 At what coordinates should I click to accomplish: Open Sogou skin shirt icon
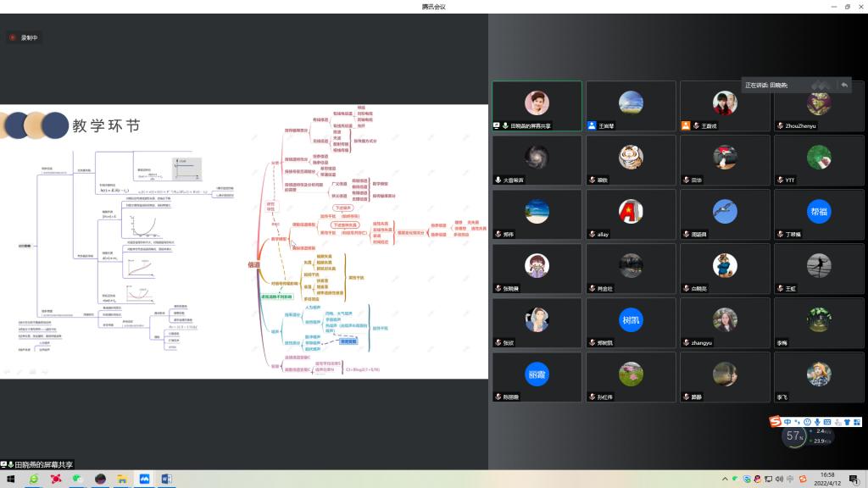click(x=846, y=422)
